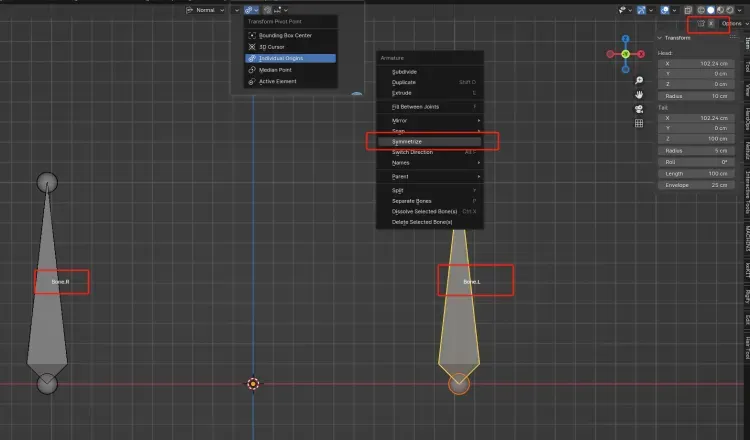Click the 3D cursor at the origin

[253, 384]
